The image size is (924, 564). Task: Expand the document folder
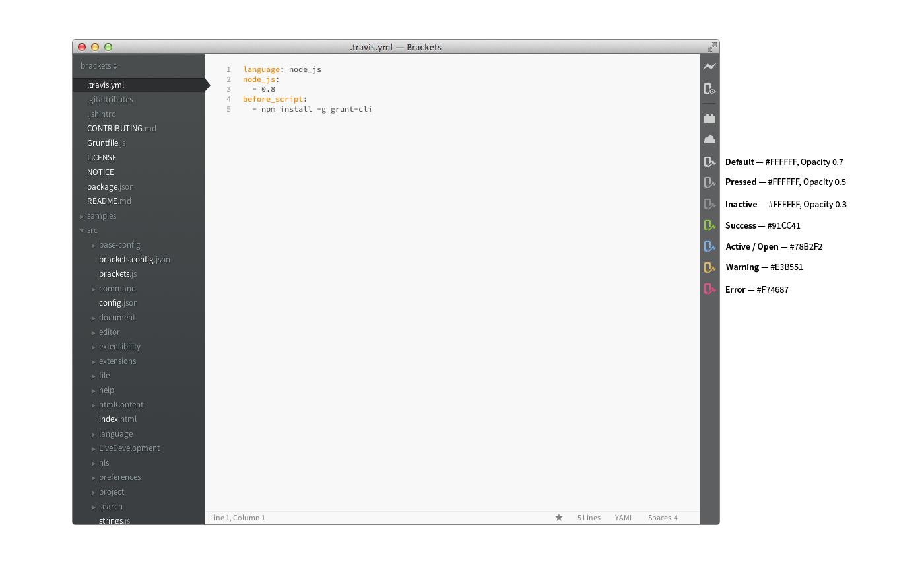pos(94,318)
